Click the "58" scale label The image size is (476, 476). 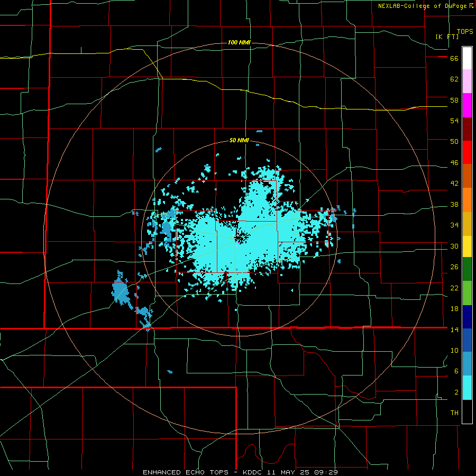tap(454, 100)
